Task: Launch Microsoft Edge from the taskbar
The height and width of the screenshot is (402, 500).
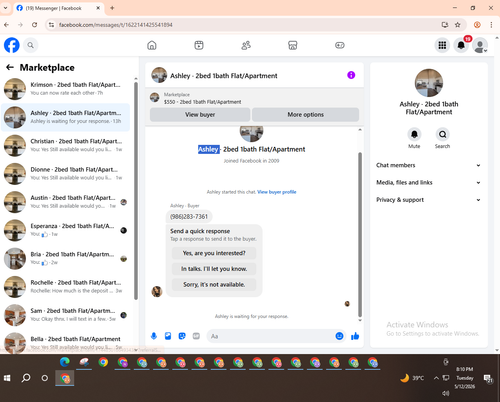Action: pyautogui.click(x=65, y=362)
